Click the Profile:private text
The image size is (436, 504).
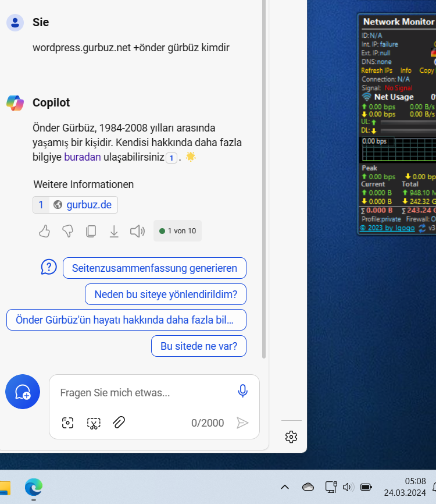tap(381, 219)
